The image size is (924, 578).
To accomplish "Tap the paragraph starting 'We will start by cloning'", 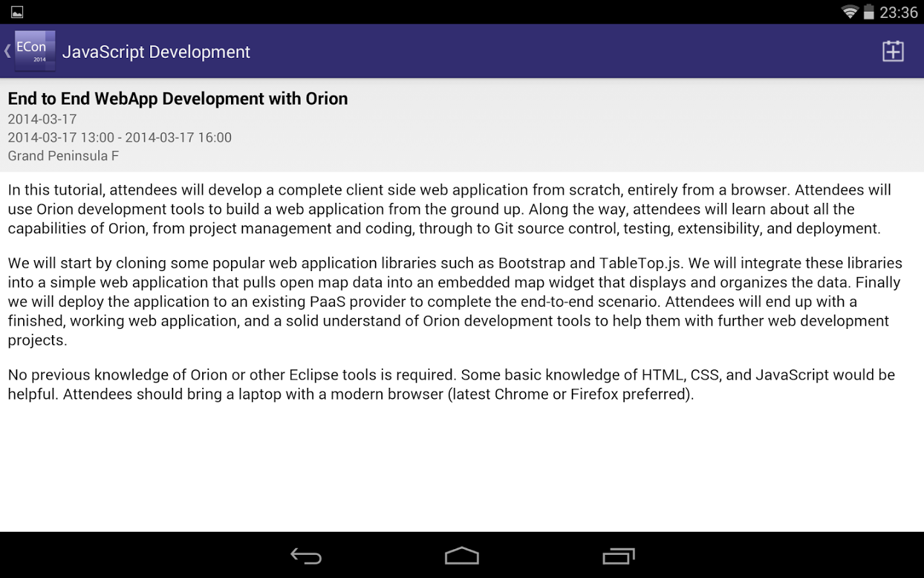I will pos(455,301).
